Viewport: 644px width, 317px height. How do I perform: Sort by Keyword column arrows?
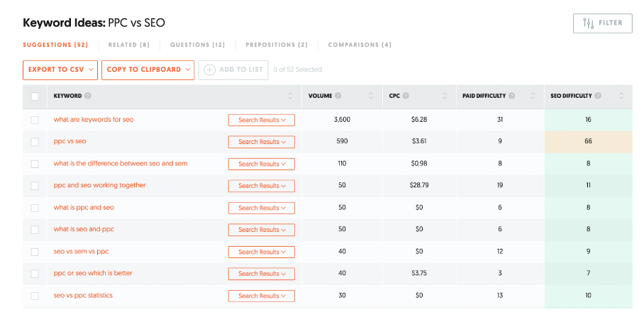290,96
